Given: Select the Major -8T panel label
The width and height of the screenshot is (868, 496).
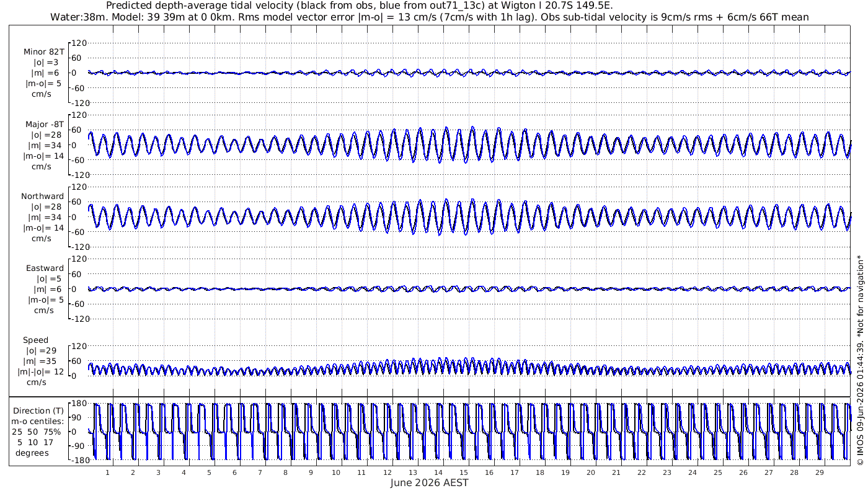Looking at the screenshot, I should pyautogui.click(x=45, y=125).
